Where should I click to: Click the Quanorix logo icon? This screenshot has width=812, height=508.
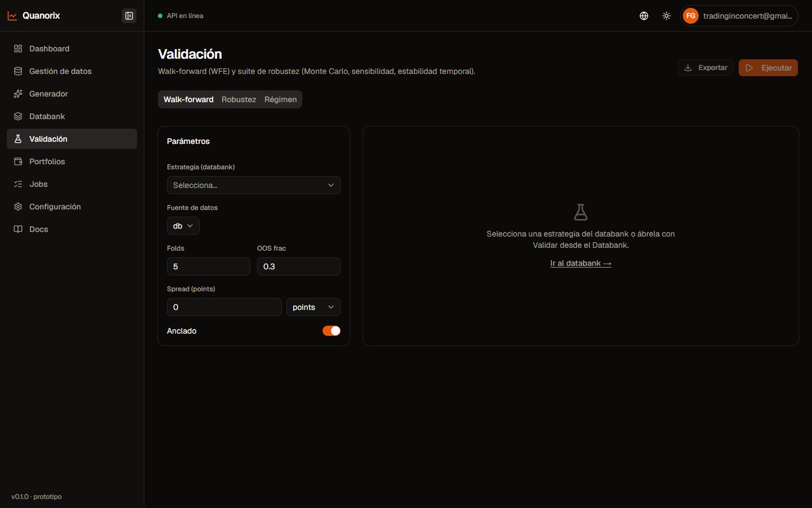click(x=12, y=16)
